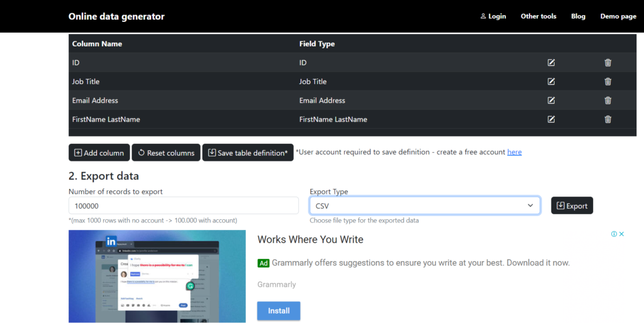This screenshot has width=644, height=326.
Task: Click the edit icon for Job Title row
Action: coord(551,82)
